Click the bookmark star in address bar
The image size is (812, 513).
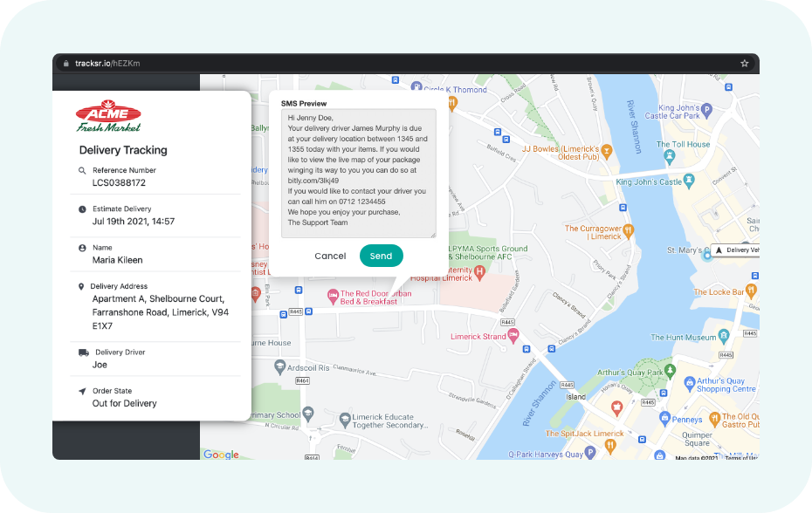pyautogui.click(x=744, y=63)
